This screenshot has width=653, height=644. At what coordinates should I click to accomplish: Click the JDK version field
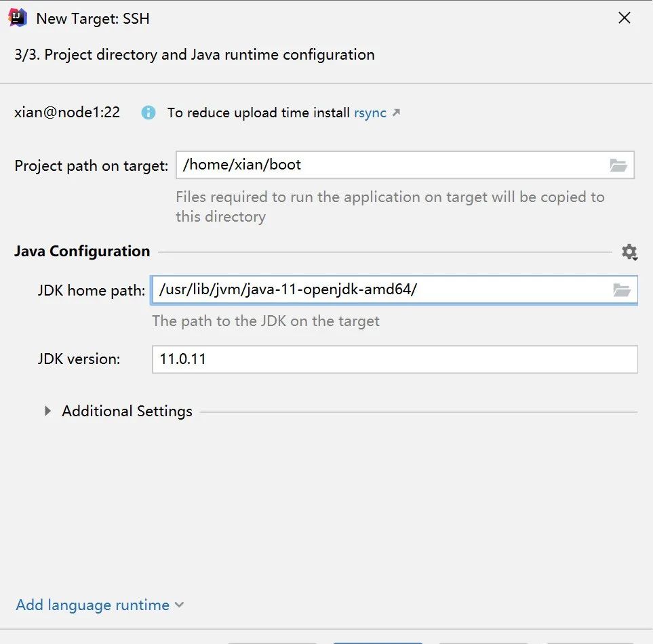395,359
